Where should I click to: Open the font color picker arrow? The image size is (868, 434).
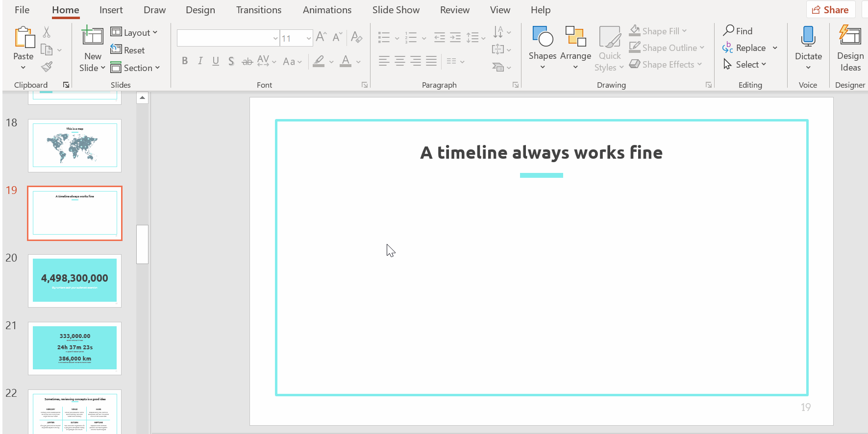coord(359,62)
